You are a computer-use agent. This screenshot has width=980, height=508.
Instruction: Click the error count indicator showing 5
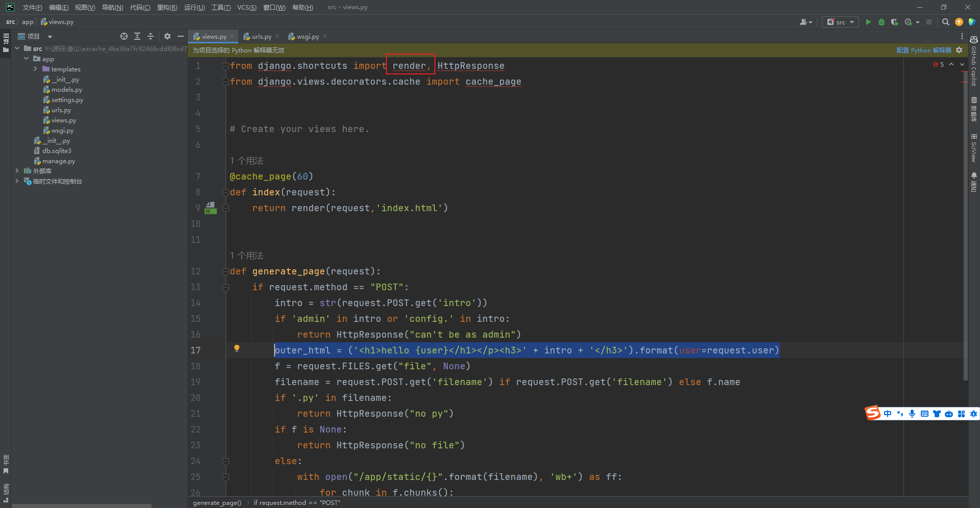click(938, 64)
